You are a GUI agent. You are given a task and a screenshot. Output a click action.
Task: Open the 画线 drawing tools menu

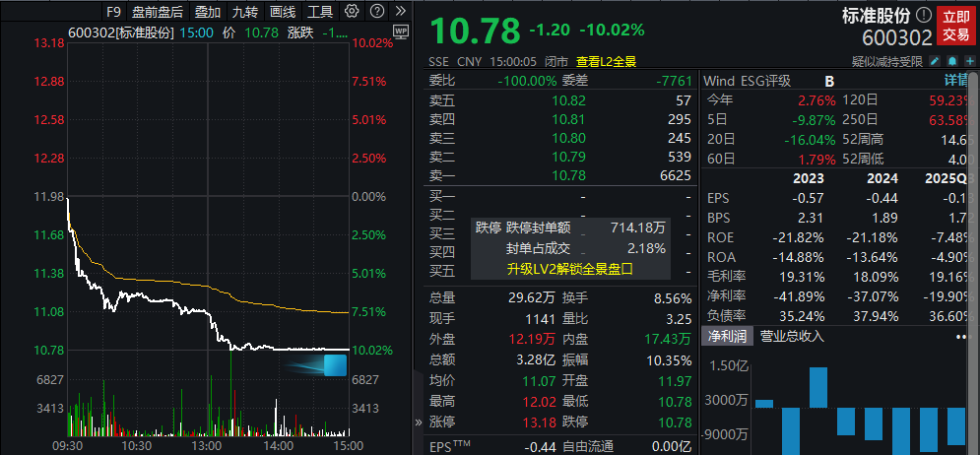[283, 13]
